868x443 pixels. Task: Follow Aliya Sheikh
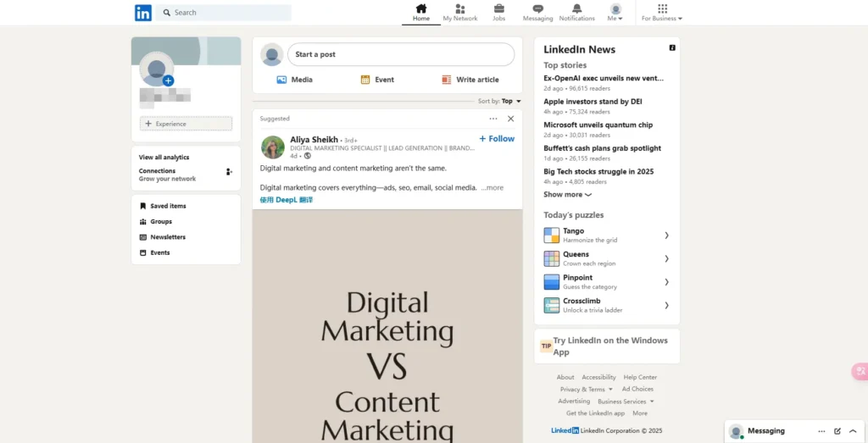[497, 139]
